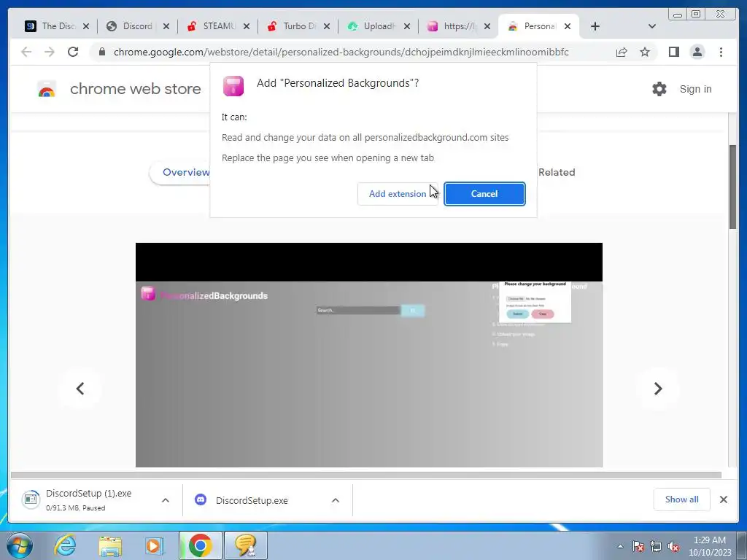Click the address bar URL
The image size is (747, 560).
click(x=341, y=52)
